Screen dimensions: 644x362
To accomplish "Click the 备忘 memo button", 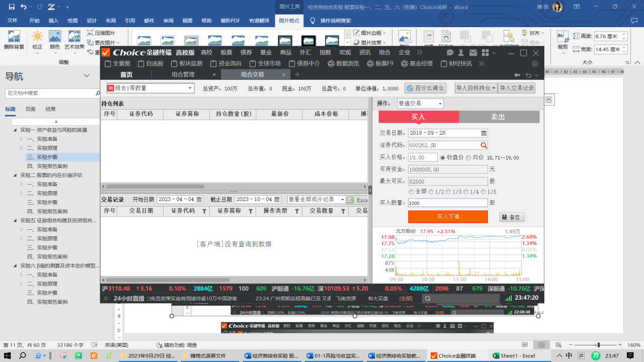I will click(x=512, y=217).
